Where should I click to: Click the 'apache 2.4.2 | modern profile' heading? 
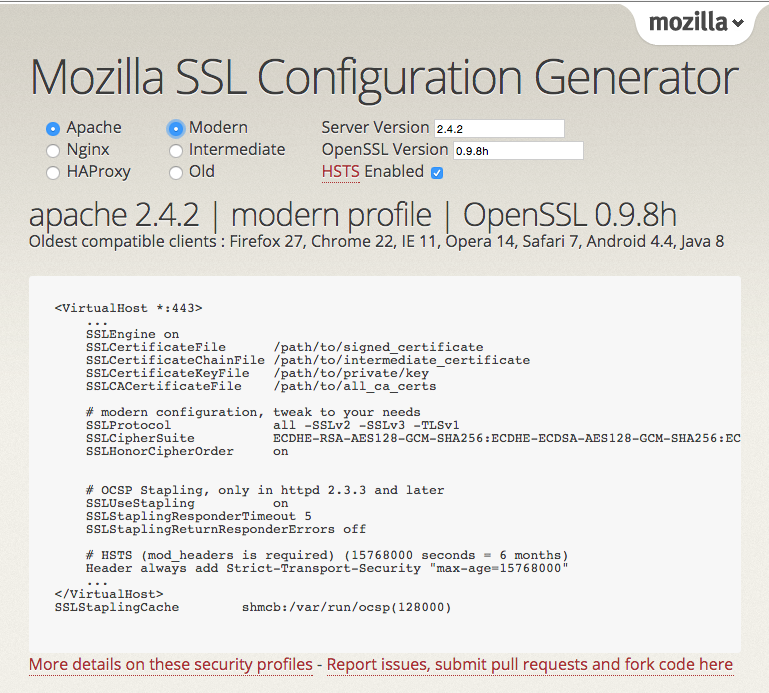(x=353, y=215)
